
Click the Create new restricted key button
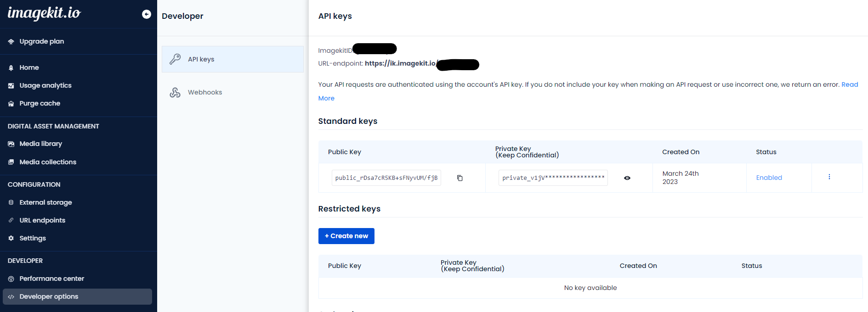click(x=346, y=236)
